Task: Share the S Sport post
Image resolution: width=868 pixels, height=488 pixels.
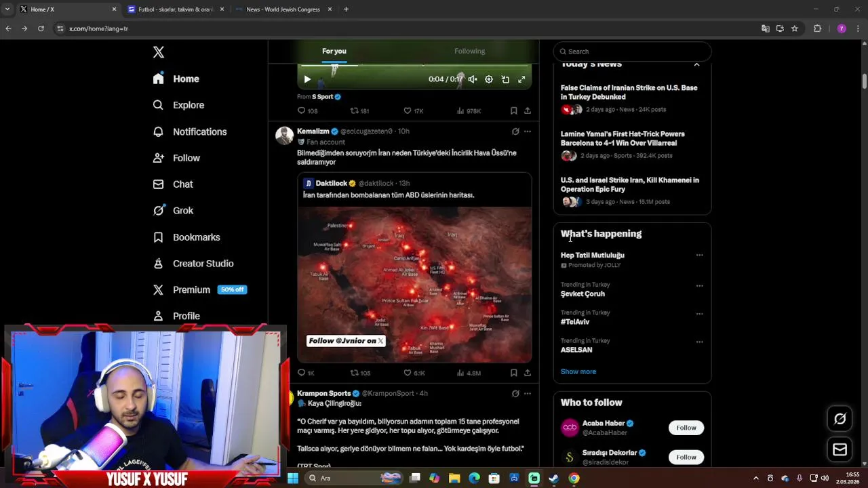Action: (x=528, y=110)
